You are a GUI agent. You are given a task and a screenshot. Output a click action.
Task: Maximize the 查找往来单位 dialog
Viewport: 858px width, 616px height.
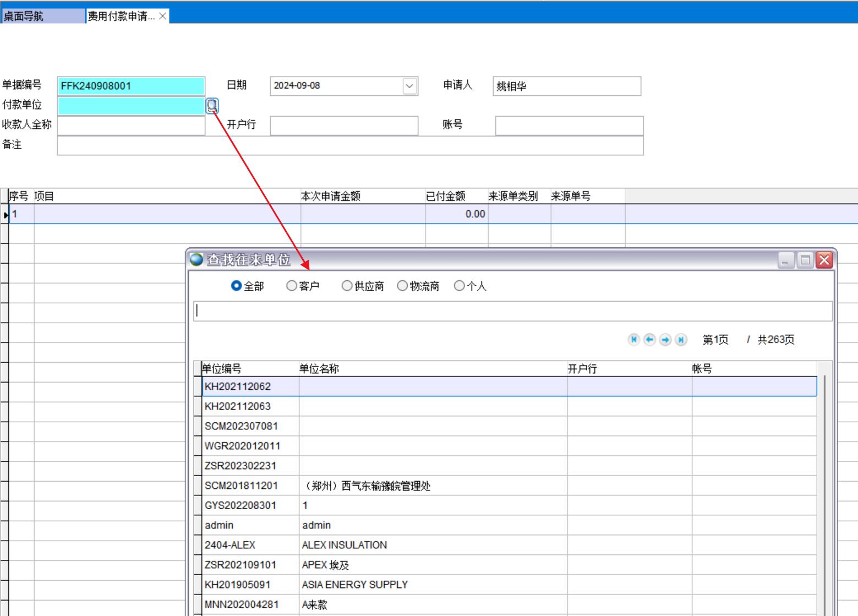click(x=805, y=260)
